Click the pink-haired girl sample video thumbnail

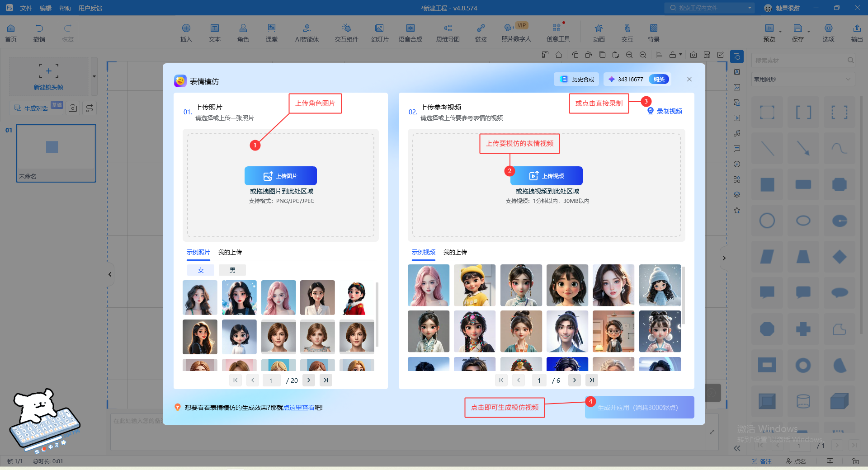[x=428, y=285]
